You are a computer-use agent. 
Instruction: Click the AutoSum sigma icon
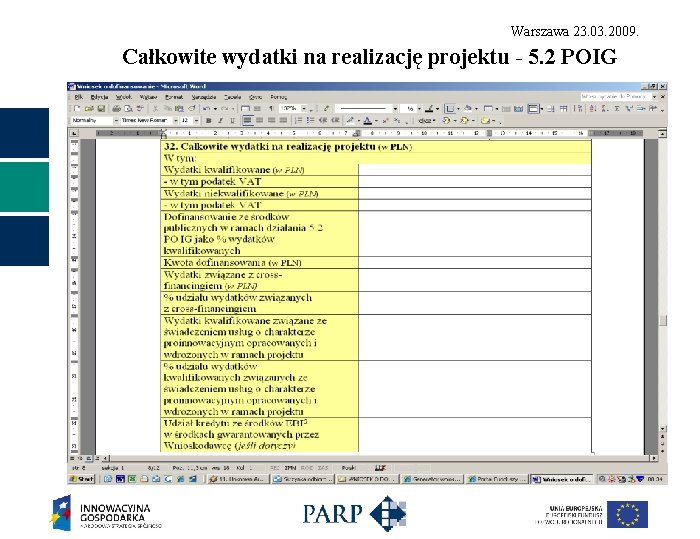pos(617,108)
